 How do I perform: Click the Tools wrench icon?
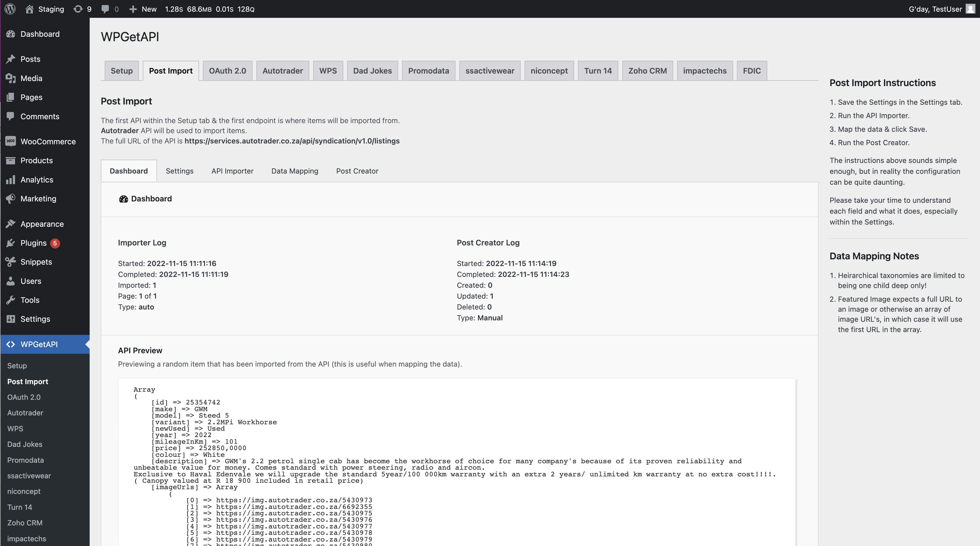(11, 300)
